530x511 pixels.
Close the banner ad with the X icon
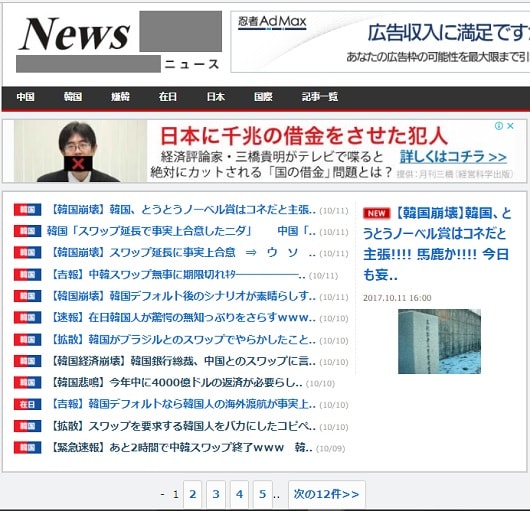click(x=510, y=126)
